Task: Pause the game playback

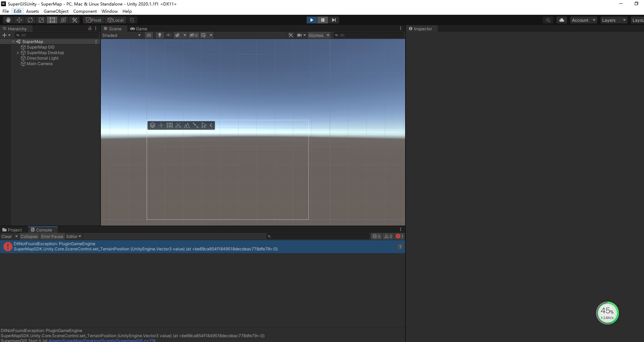Action: pos(323,20)
